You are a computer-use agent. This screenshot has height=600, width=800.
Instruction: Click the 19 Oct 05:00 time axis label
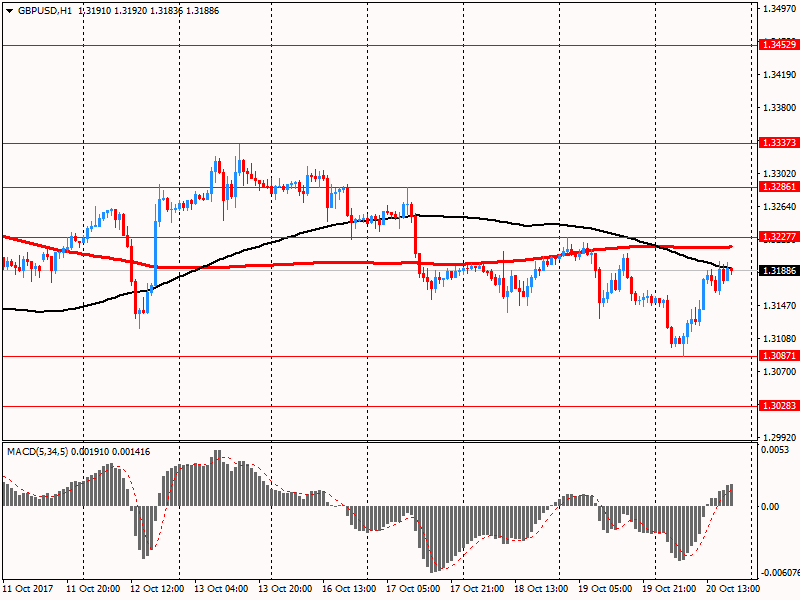point(605,589)
